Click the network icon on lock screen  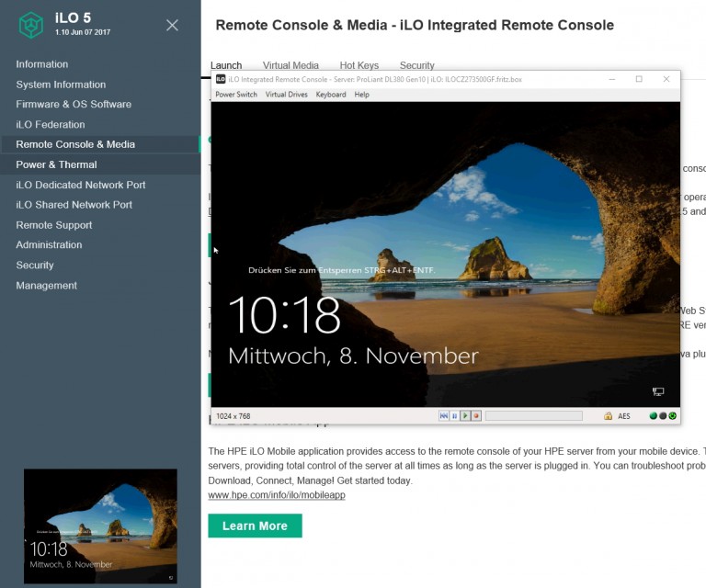(x=658, y=391)
